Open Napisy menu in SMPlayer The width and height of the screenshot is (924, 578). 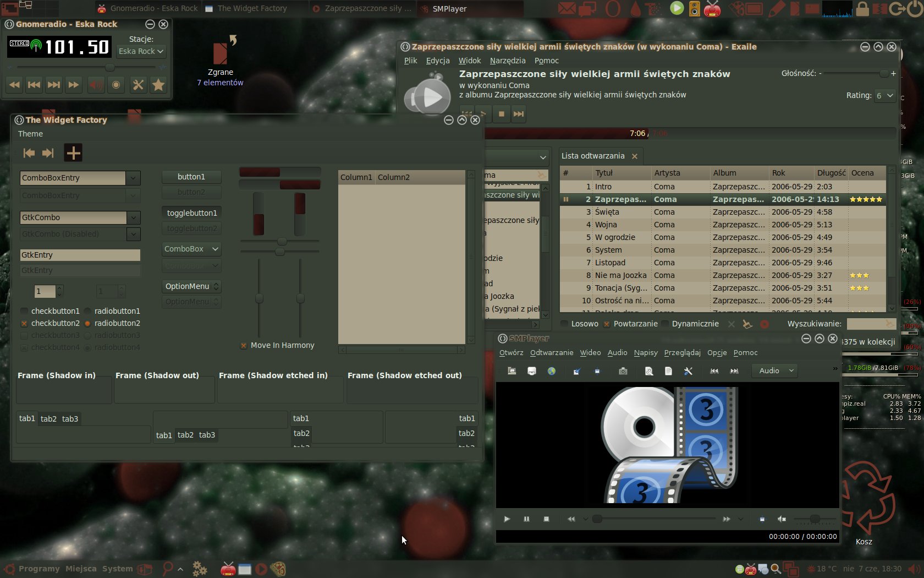pos(645,352)
